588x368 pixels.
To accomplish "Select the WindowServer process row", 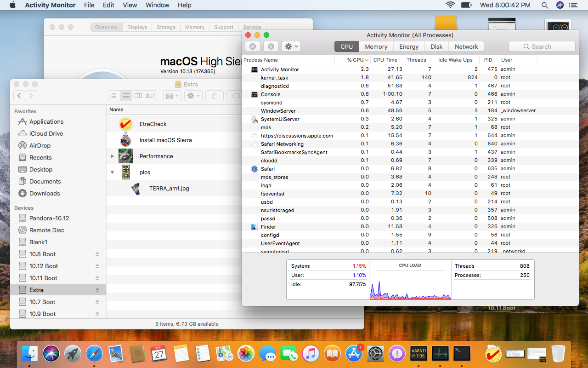I will point(410,111).
